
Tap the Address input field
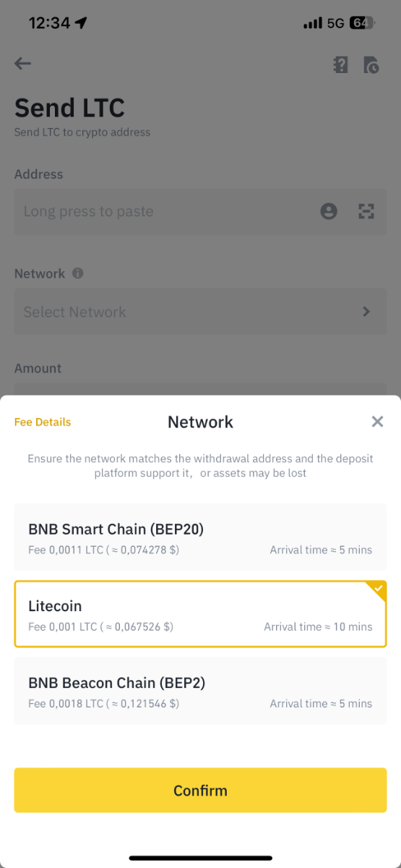point(200,212)
